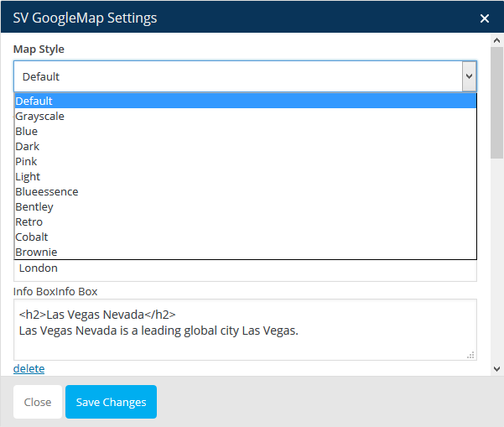Close the SV GoogleMap Settings dialog
The height and width of the screenshot is (427, 504).
[485, 18]
